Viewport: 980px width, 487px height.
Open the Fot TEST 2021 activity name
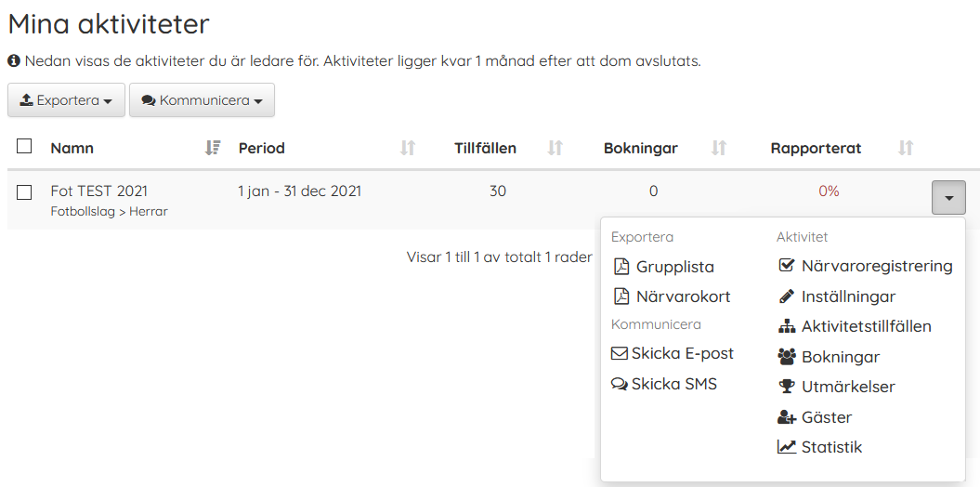click(x=98, y=191)
